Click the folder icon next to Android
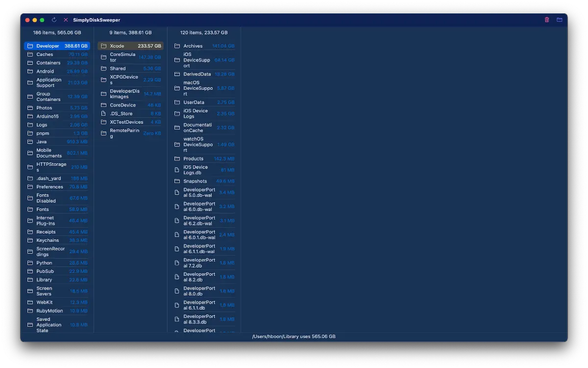 point(30,72)
